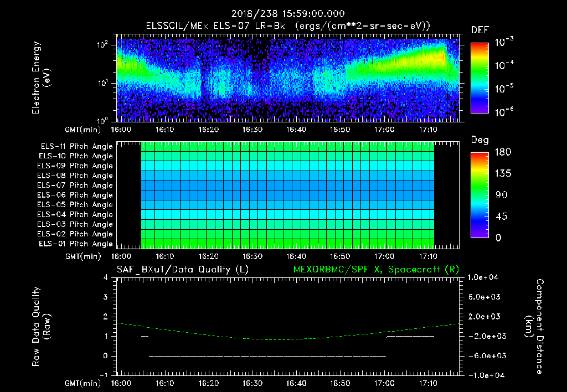Click the green dashed spacecraft distance curve
The image size is (567, 392).
click(x=288, y=339)
